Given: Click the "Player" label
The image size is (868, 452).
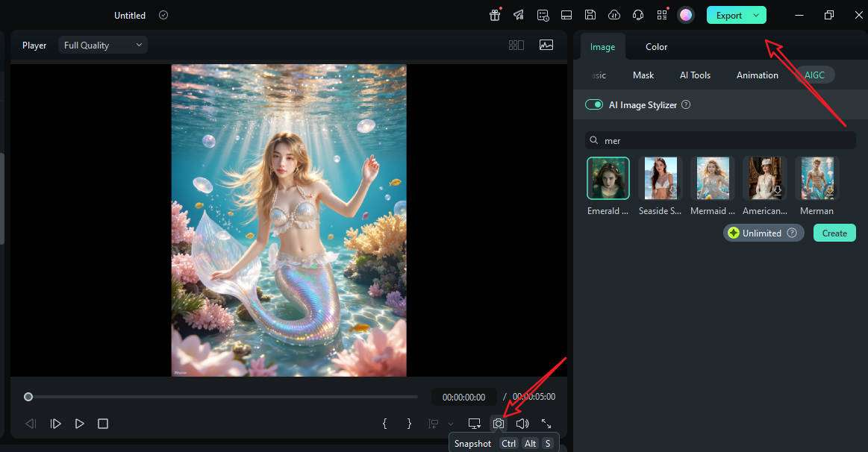Looking at the screenshot, I should (x=34, y=45).
